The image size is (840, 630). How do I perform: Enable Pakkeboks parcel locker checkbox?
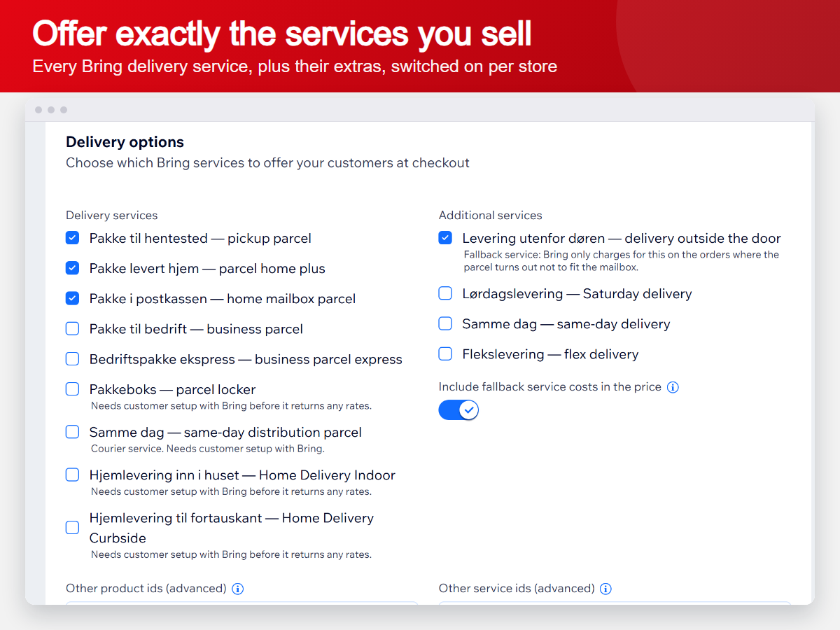pyautogui.click(x=72, y=388)
